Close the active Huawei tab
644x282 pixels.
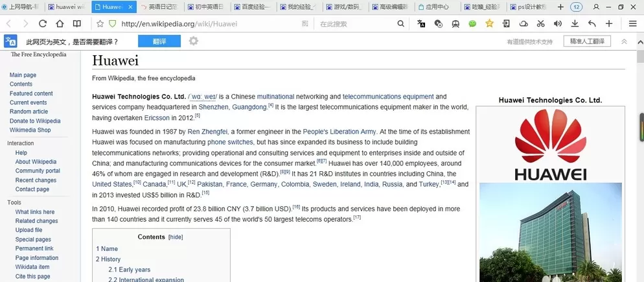tap(131, 7)
